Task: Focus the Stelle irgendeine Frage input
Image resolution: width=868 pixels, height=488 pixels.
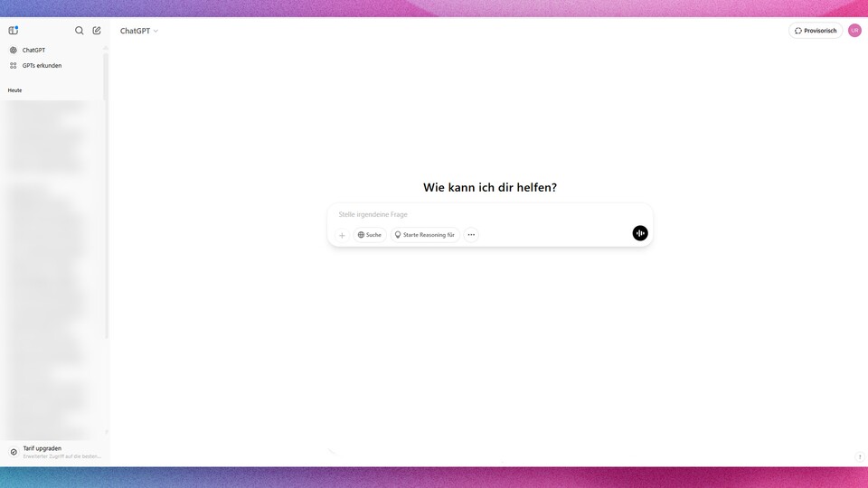Action: coord(490,214)
